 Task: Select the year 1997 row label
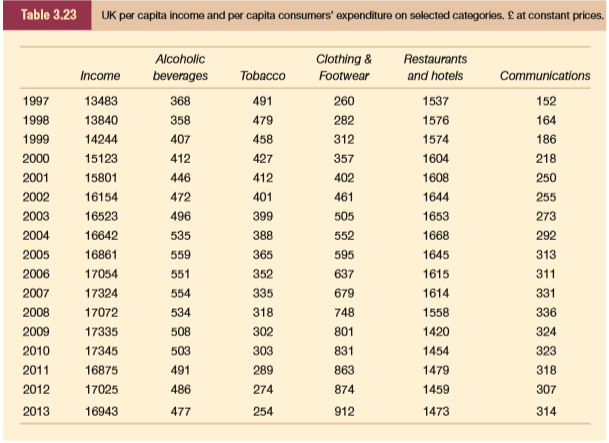[36, 101]
